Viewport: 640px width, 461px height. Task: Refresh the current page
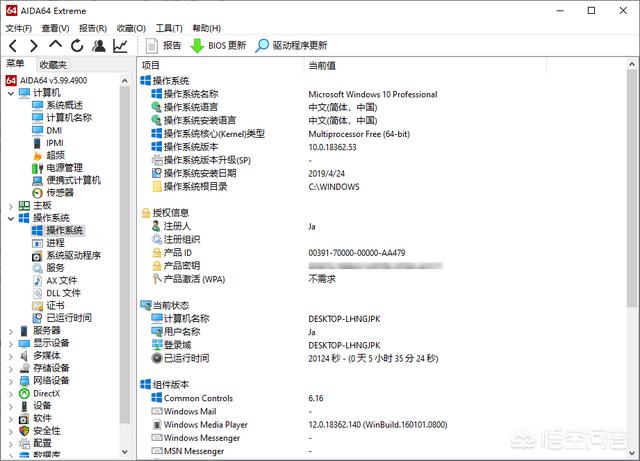[x=77, y=46]
